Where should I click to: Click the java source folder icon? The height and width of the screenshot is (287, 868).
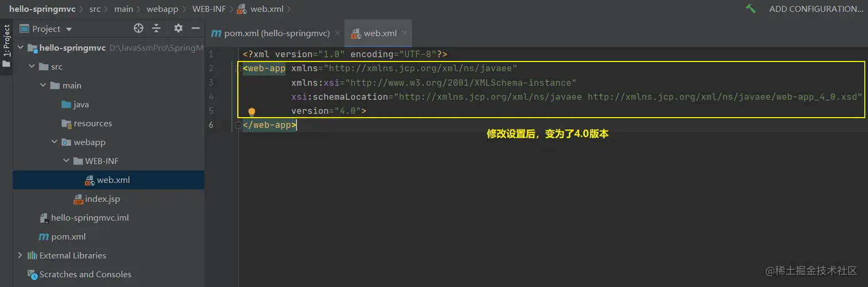pyautogui.click(x=66, y=104)
